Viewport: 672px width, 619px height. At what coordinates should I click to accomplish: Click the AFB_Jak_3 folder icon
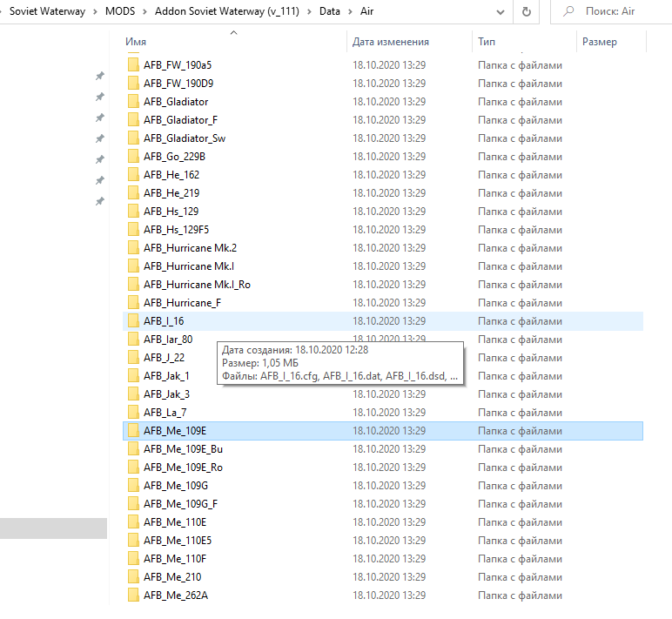pos(133,394)
